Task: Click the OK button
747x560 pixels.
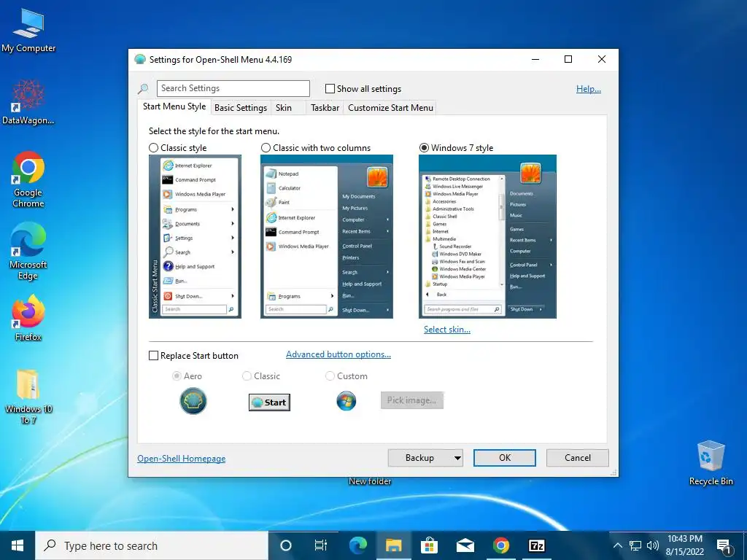Action: 505,458
